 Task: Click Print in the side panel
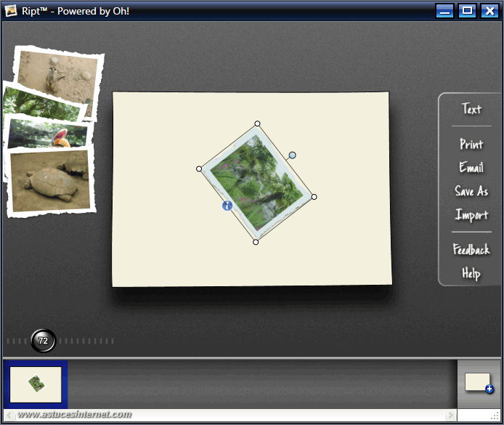click(x=471, y=144)
